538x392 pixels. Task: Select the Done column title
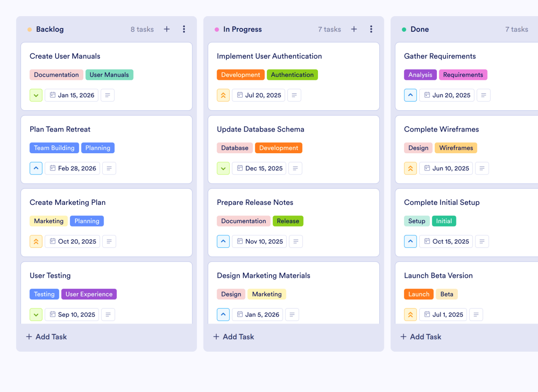tap(420, 29)
